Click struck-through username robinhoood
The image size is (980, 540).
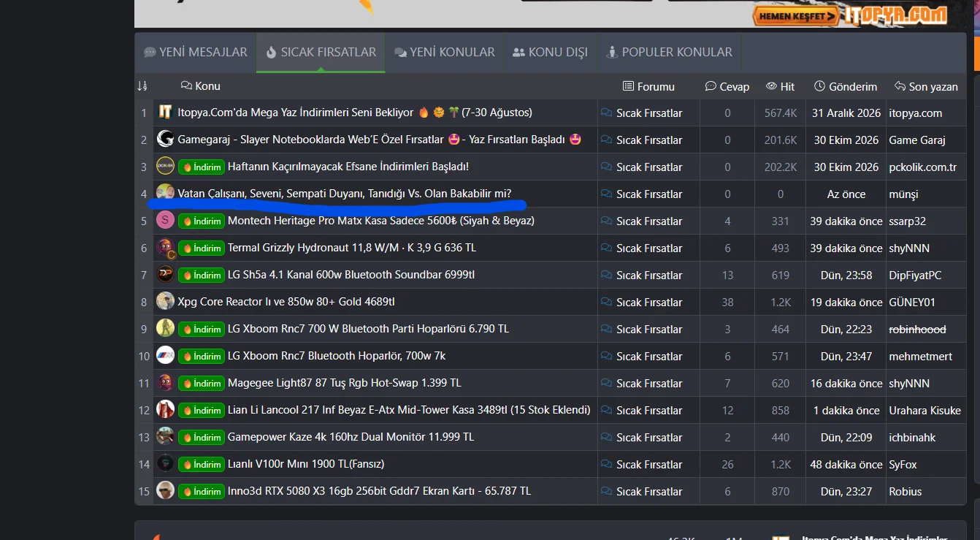pos(917,330)
